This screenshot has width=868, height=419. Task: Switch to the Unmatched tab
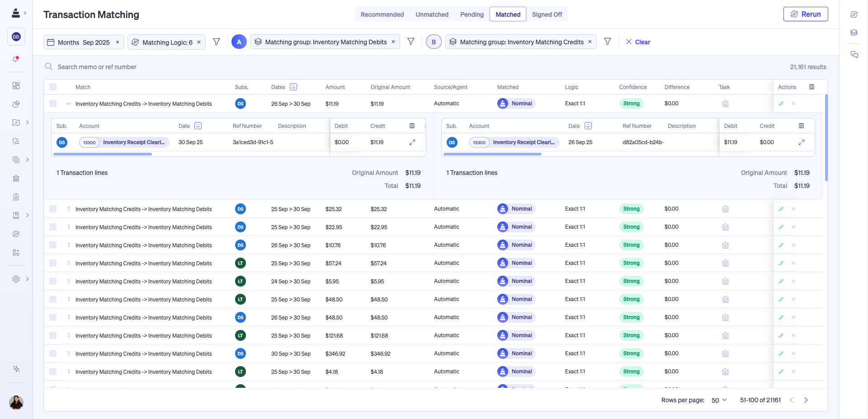(x=432, y=14)
